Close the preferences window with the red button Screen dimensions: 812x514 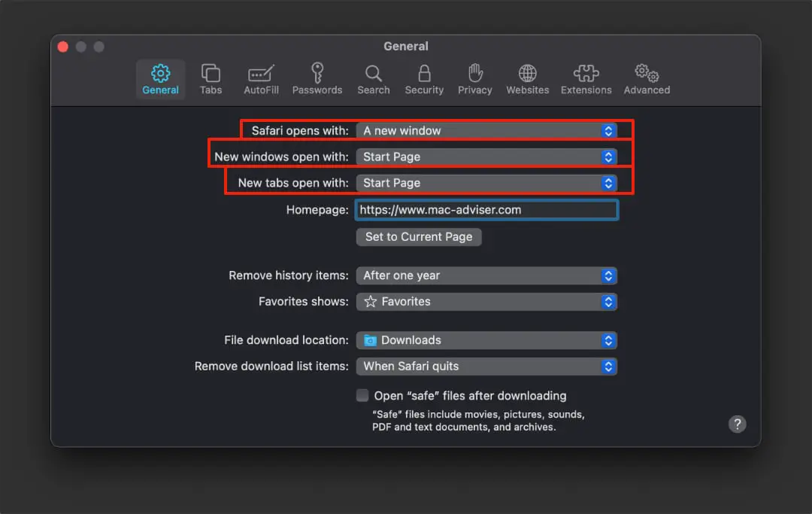pyautogui.click(x=63, y=47)
